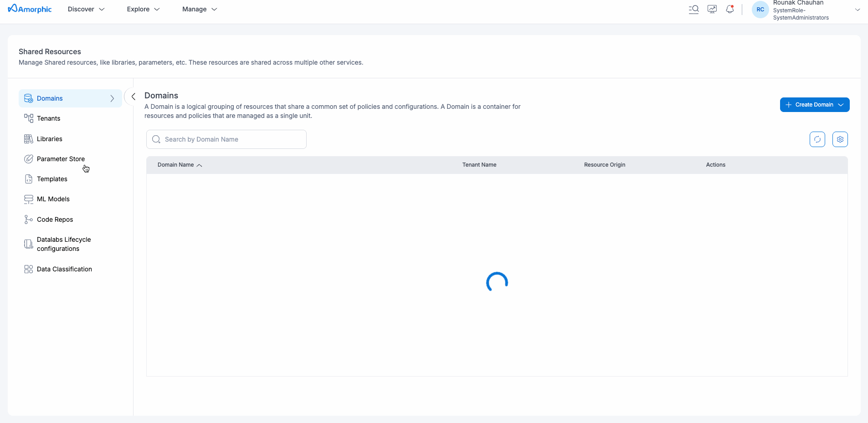Expand the Discover menu
Screen dimensions: 868x423
click(x=86, y=9)
